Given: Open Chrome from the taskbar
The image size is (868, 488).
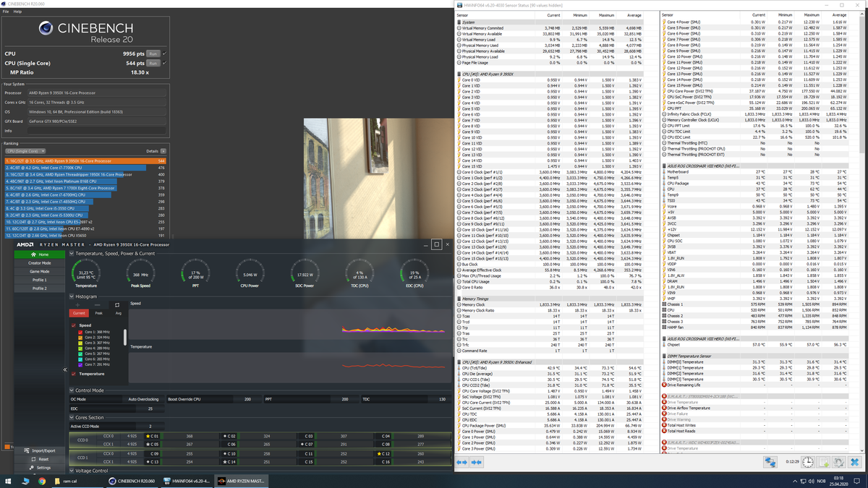Looking at the screenshot, I should pos(41,480).
